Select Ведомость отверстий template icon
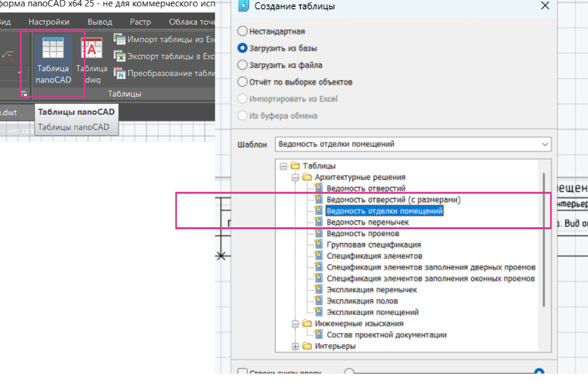 (318, 188)
